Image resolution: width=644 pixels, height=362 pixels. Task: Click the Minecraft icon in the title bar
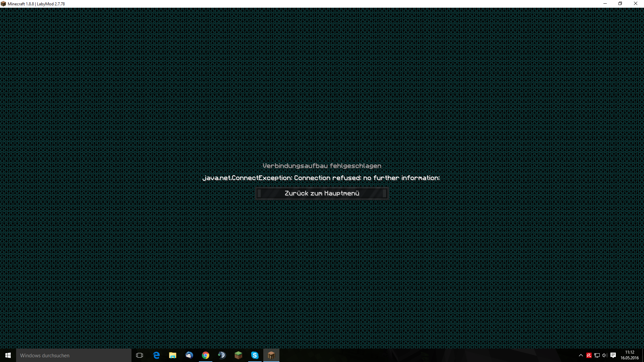(3, 4)
